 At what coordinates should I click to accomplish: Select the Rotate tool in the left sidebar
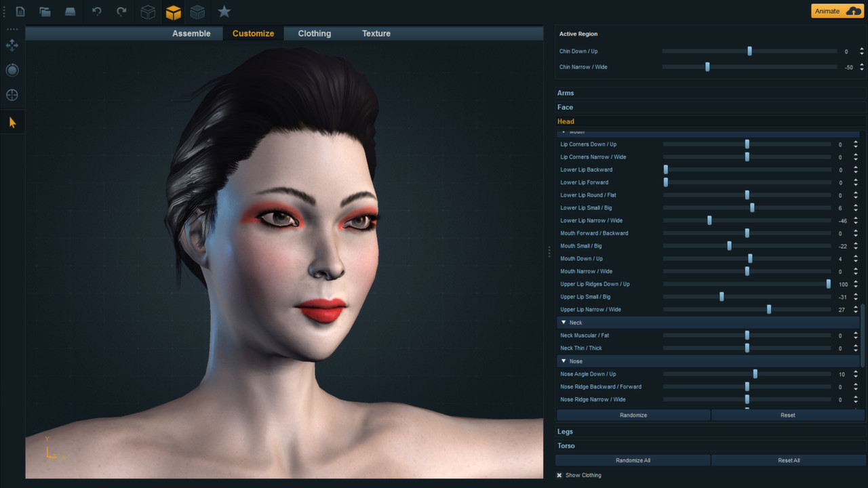12,70
